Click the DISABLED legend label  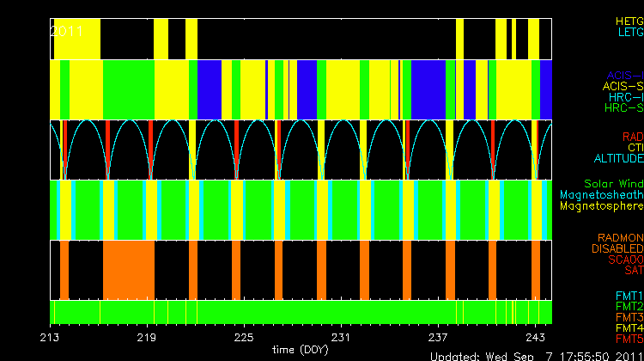point(617,248)
